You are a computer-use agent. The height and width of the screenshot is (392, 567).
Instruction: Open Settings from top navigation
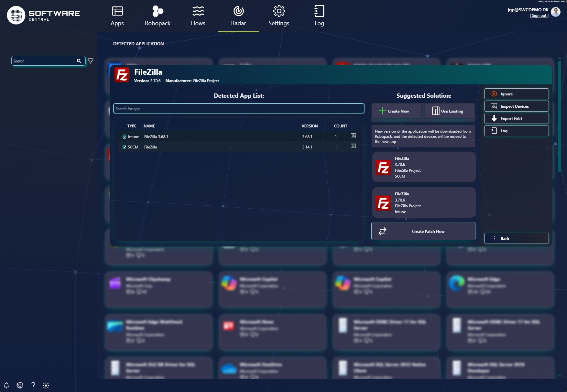click(279, 16)
